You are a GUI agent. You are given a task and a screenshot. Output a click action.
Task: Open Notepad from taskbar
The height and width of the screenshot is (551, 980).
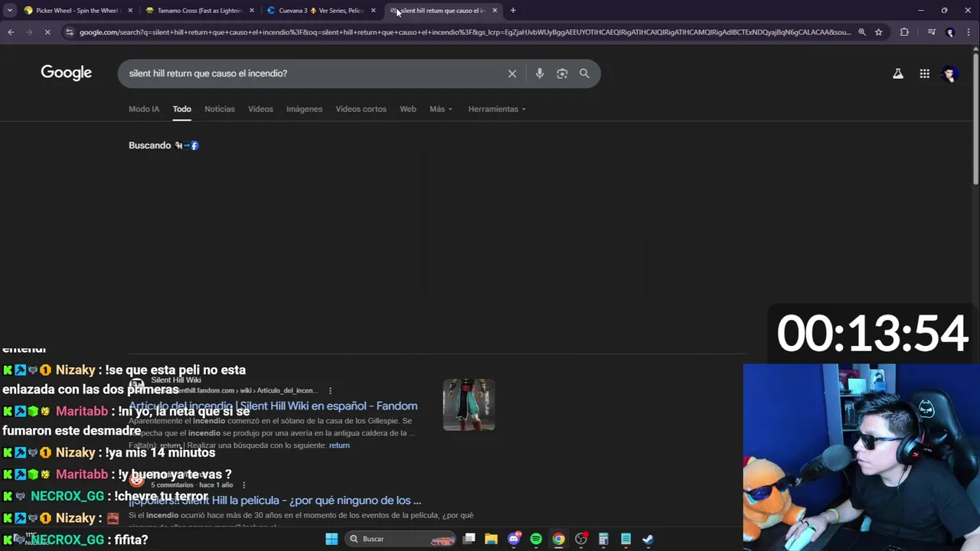pos(626,539)
